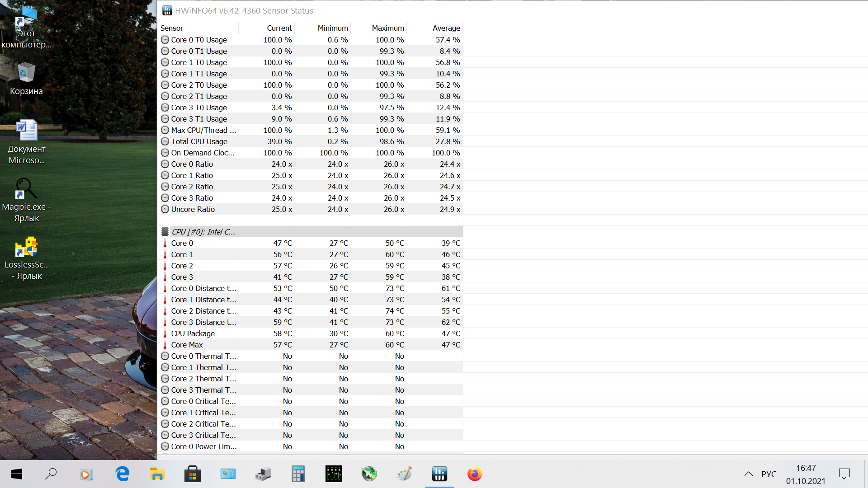Click the Maximum column header
Image resolution: width=868 pixels, height=488 pixels.
[387, 28]
